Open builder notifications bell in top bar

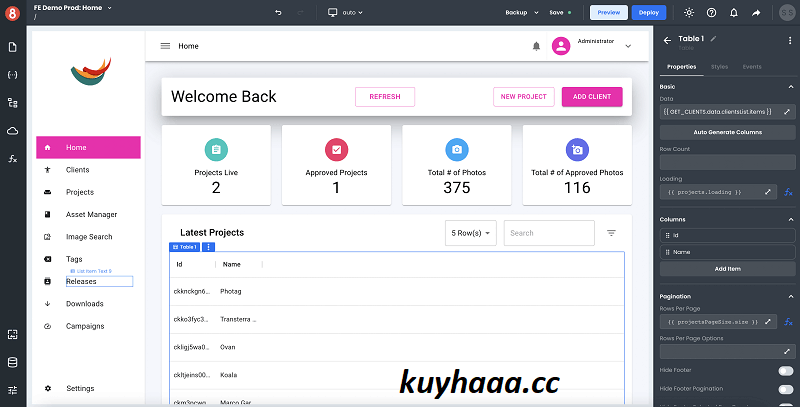click(734, 13)
